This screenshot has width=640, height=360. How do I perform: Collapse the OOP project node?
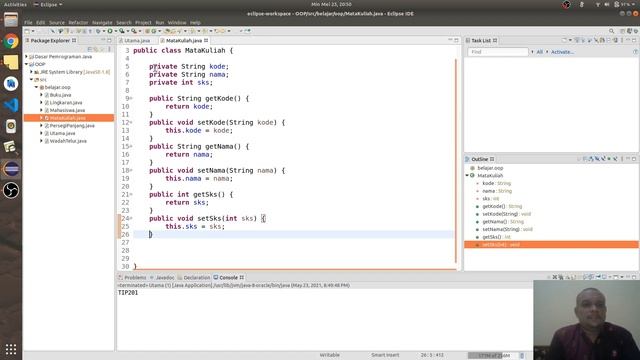tap(27, 64)
